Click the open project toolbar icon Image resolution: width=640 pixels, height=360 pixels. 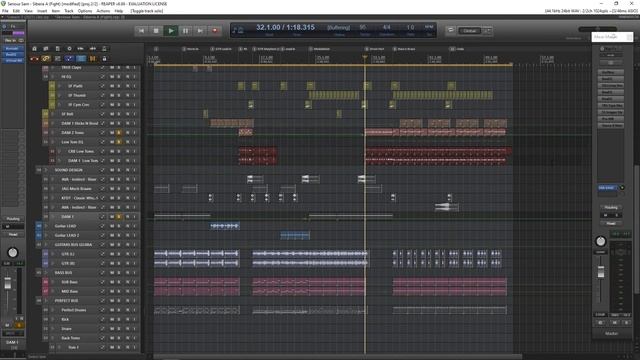pyautogui.click(x=46, y=49)
